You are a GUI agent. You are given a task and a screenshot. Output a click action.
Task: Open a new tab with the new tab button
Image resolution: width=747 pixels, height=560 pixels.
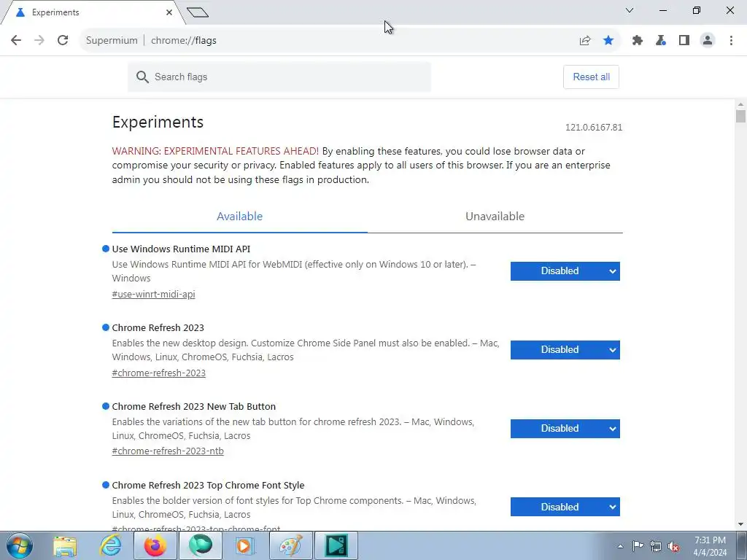pyautogui.click(x=198, y=12)
